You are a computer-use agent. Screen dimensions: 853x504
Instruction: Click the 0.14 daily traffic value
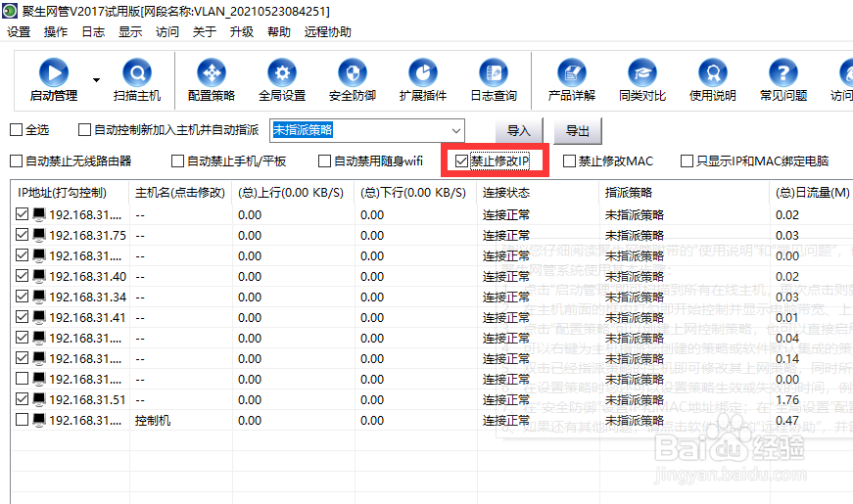click(787, 359)
